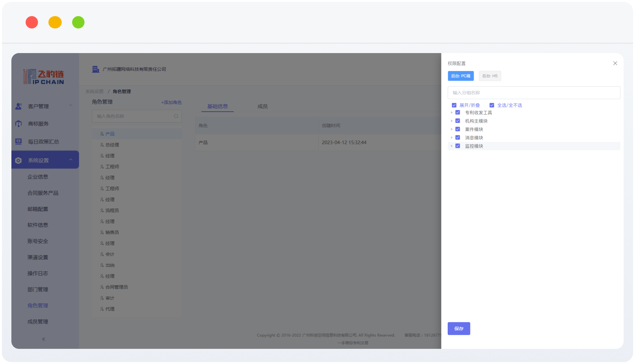Click the 输入分组名称 input field
Image resolution: width=635 pixels, height=364 pixels.
[x=533, y=93]
